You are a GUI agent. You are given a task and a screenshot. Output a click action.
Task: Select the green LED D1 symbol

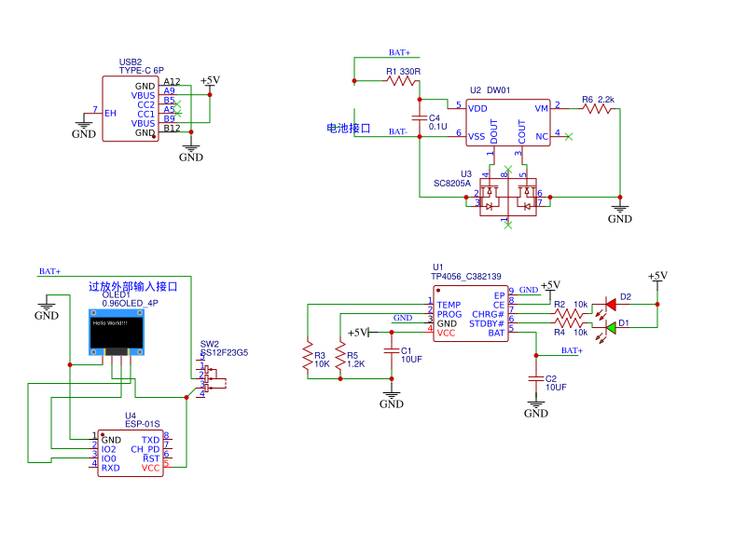point(611,328)
